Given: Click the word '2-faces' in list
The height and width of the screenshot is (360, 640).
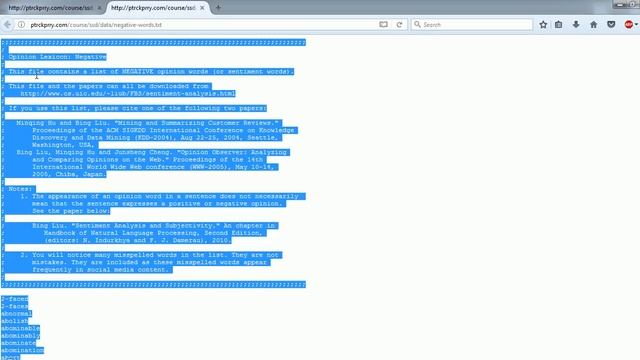Looking at the screenshot, I should [14, 307].
